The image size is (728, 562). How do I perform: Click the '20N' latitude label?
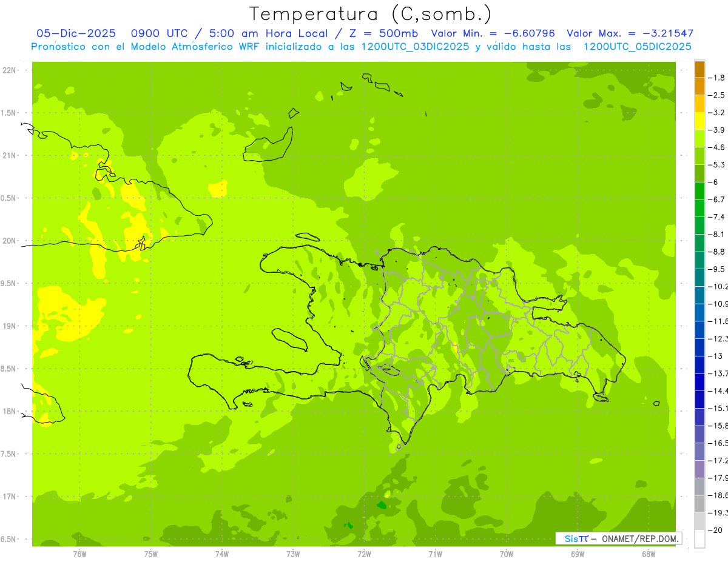(x=8, y=241)
